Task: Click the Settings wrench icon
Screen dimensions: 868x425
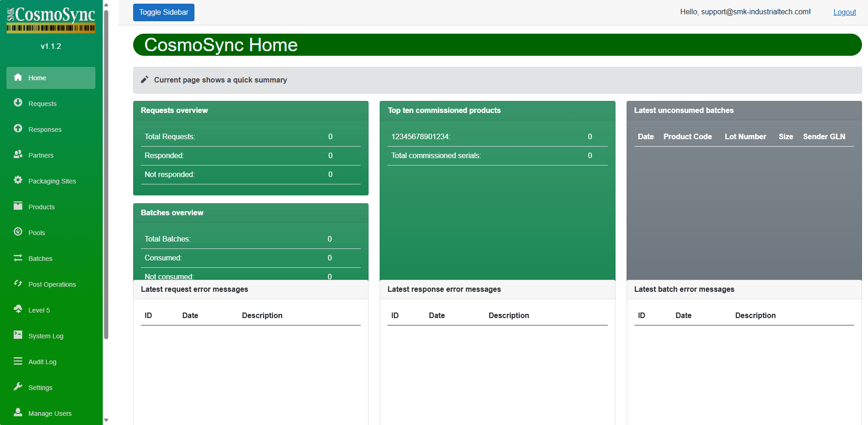Action: tap(18, 387)
